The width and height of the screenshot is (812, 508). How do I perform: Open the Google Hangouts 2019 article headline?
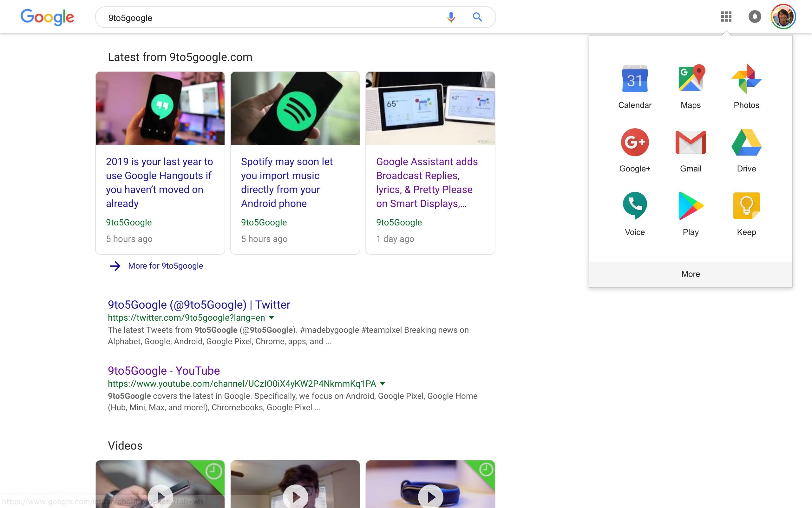point(159,183)
